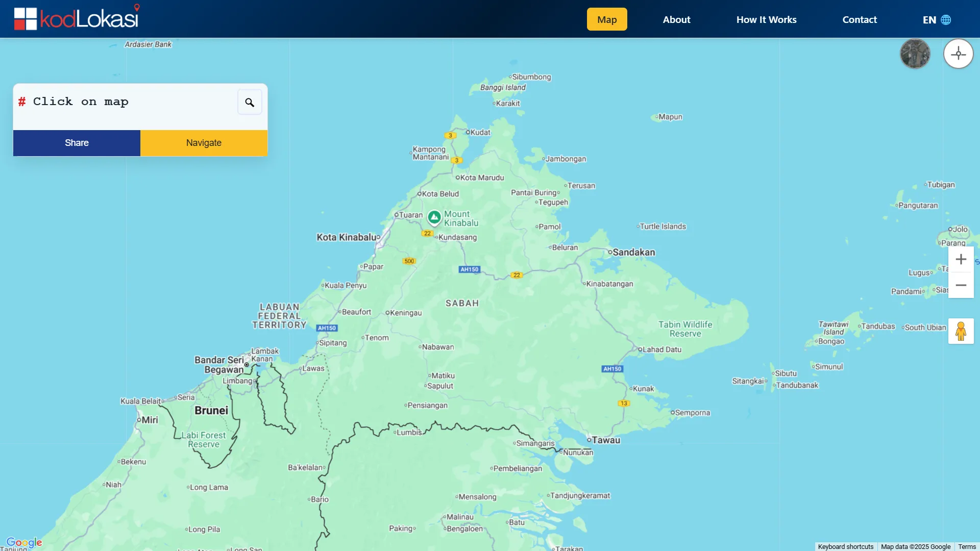Viewport: 980px width, 551px height.
Task: Click the Google logo on the map
Action: [23, 542]
